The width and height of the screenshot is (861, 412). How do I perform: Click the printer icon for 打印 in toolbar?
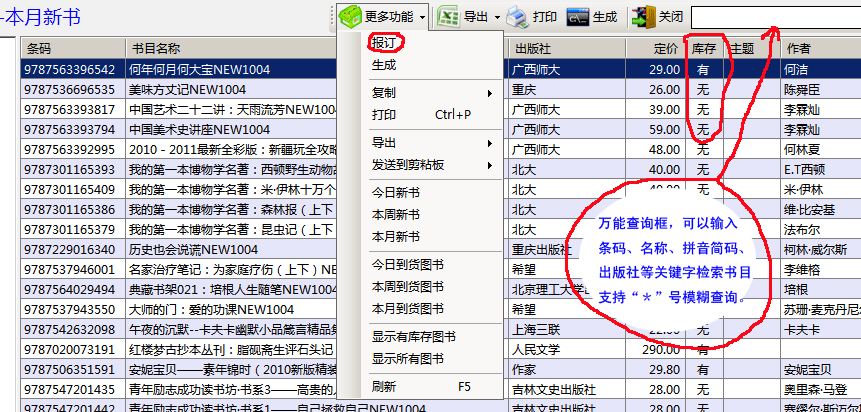click(516, 17)
